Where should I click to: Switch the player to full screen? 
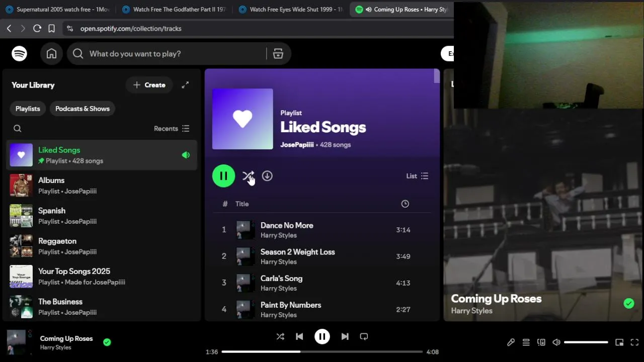click(x=634, y=342)
